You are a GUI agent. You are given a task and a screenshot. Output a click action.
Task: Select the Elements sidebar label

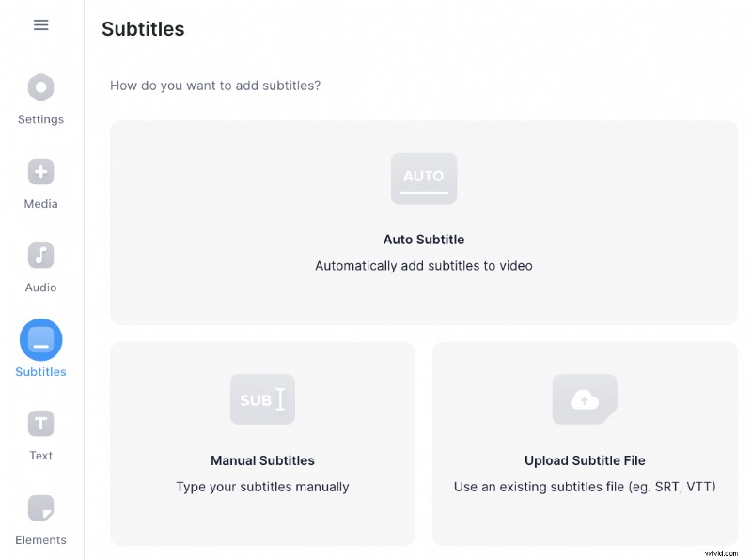click(40, 539)
